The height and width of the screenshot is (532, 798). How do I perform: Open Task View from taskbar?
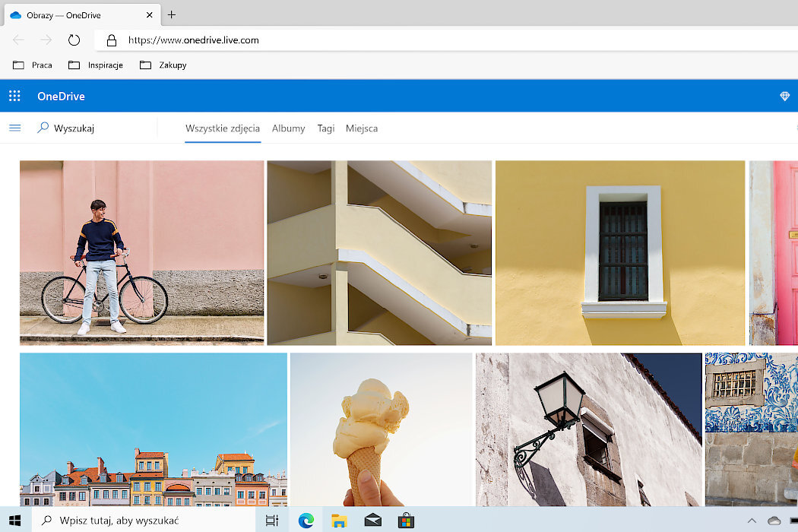pyautogui.click(x=272, y=521)
